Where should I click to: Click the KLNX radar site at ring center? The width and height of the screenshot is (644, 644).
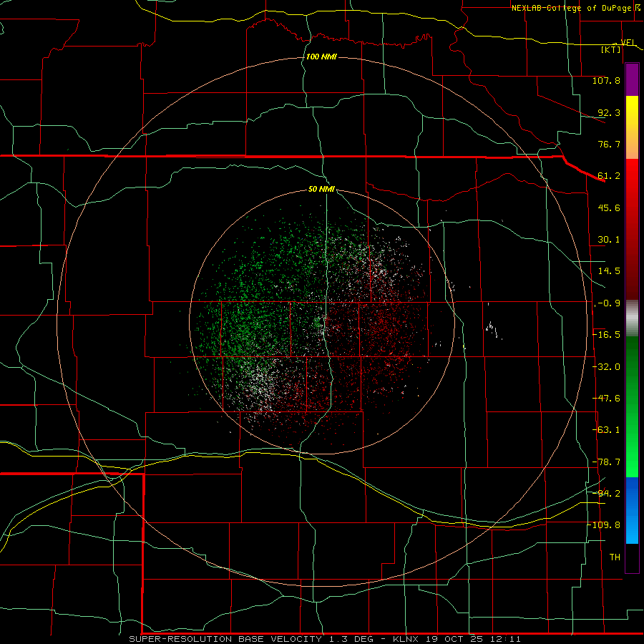pos(321,323)
